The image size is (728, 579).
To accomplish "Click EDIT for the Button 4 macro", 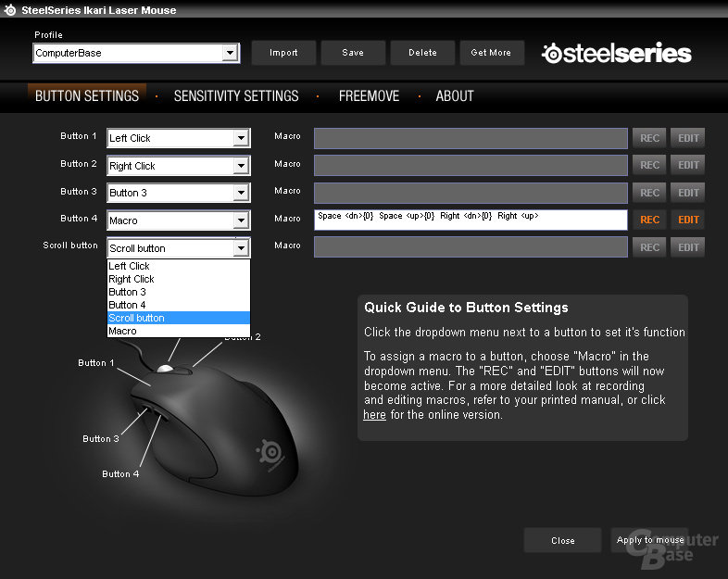I will coord(688,220).
